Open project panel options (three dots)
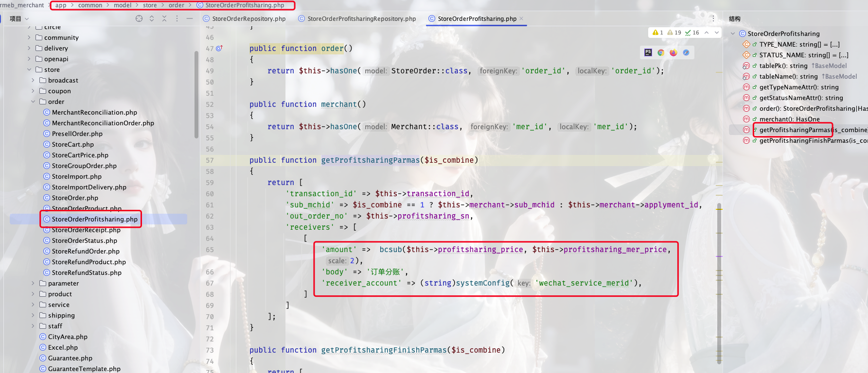The image size is (868, 373). pos(177,18)
